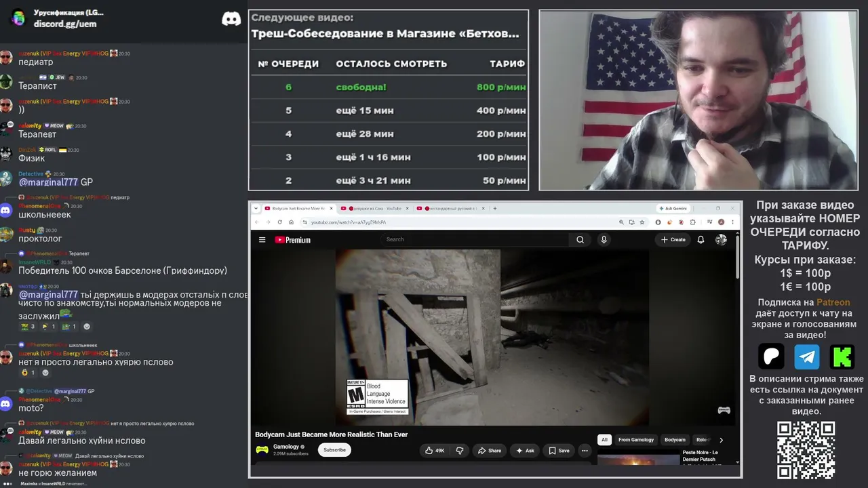Click chat message 'moto?'
Viewport: 868px width, 488px height.
click(31, 408)
